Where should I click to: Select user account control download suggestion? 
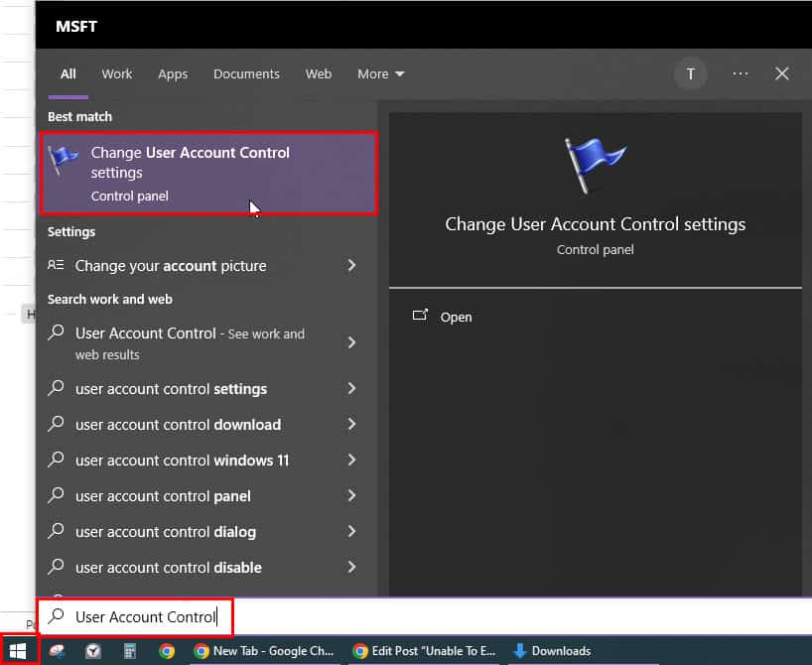click(178, 425)
